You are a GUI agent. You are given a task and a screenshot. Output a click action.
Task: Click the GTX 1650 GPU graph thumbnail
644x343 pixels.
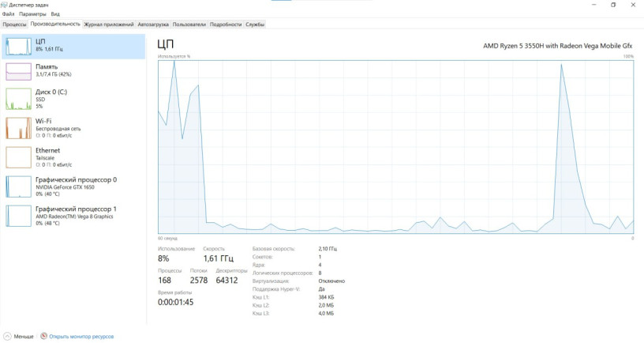tap(18, 187)
